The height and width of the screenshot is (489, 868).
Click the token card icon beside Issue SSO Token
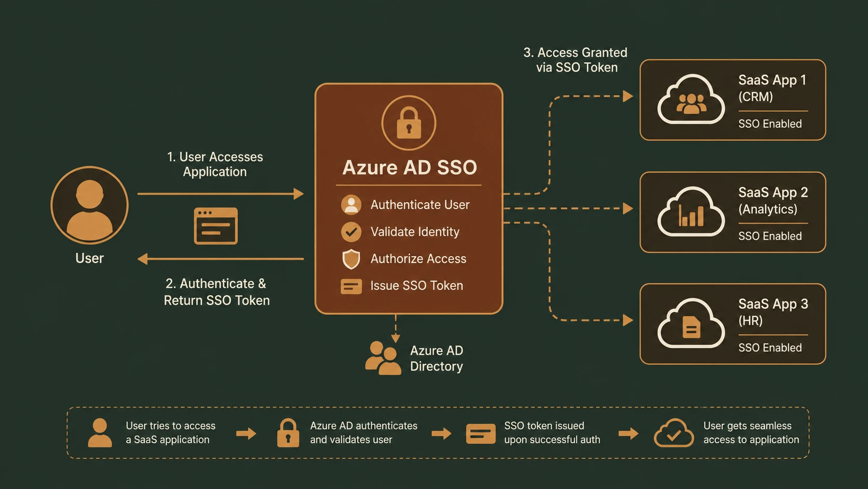(x=351, y=286)
